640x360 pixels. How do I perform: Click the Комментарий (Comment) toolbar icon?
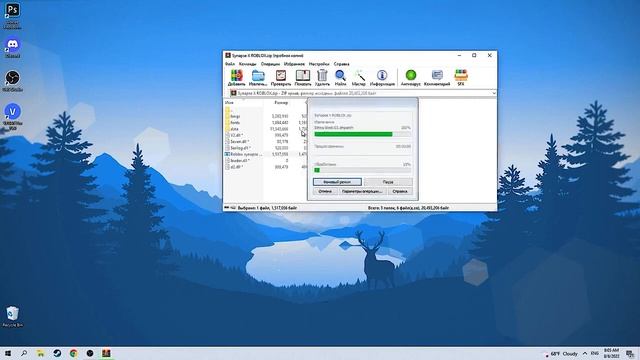pos(437,77)
